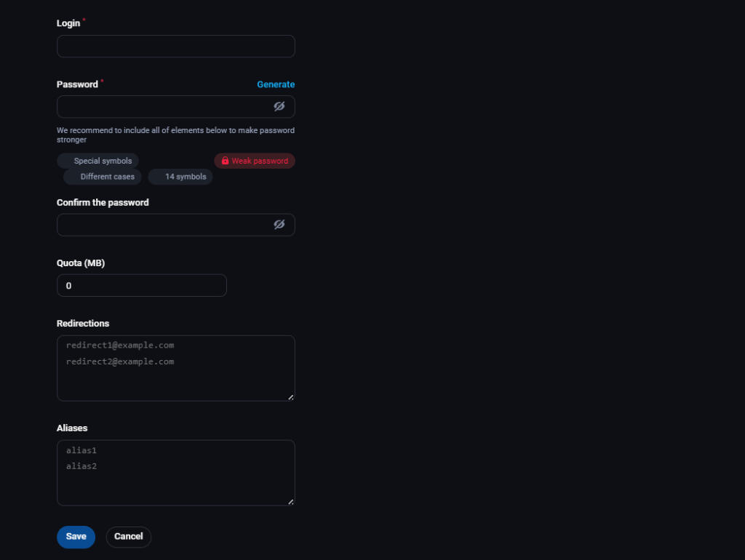
Task: Focus the Login input field
Action: [176, 46]
